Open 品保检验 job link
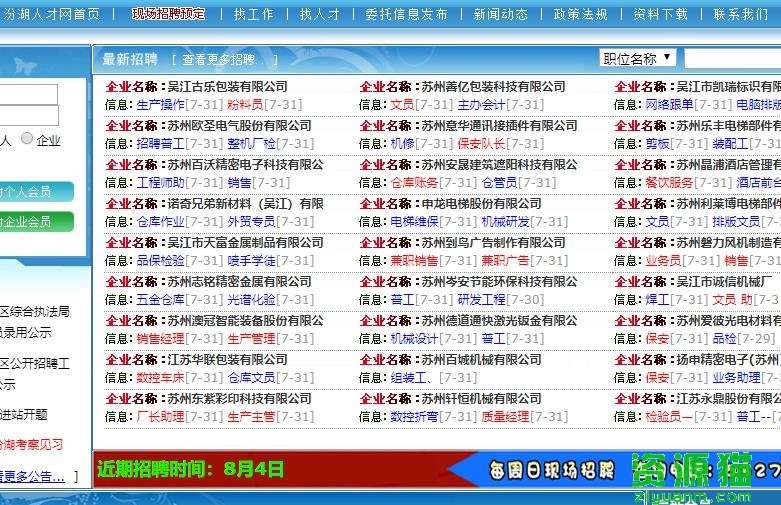The width and height of the screenshot is (781, 505). pos(160,260)
